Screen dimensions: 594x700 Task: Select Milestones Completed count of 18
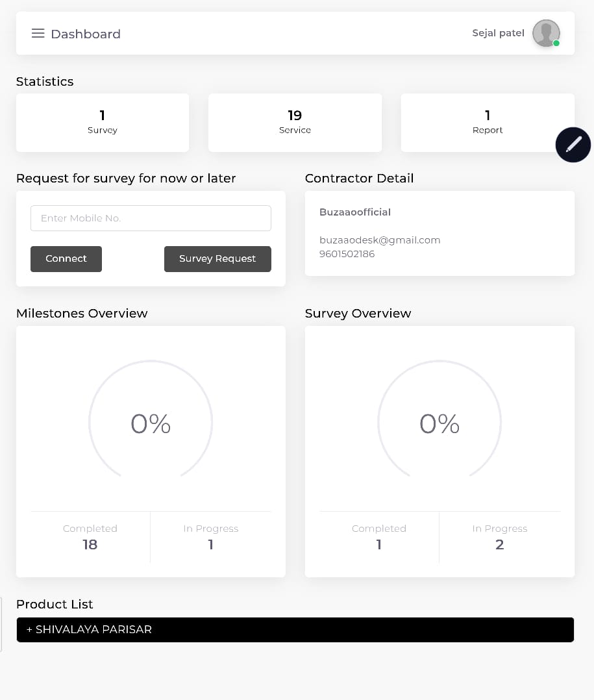[90, 544]
